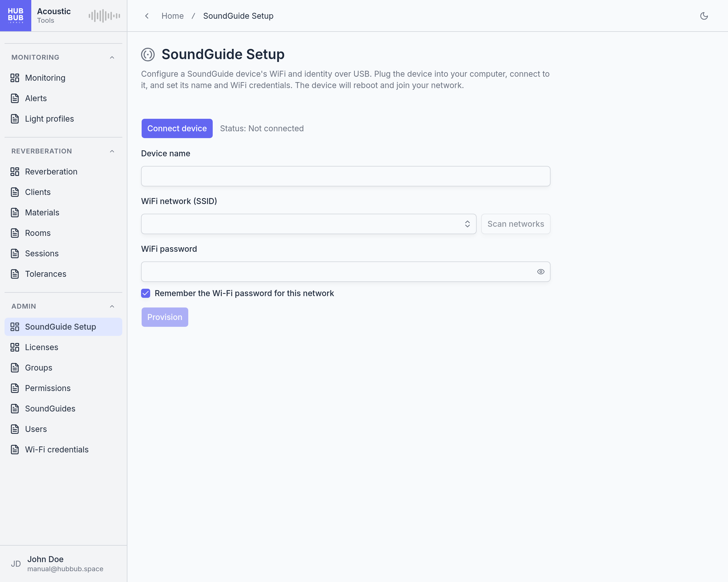The width and height of the screenshot is (728, 582).
Task: Click the Scan networks button
Action: (516, 224)
